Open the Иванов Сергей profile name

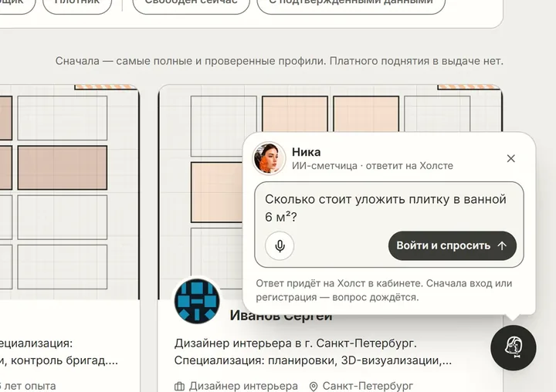tap(281, 316)
